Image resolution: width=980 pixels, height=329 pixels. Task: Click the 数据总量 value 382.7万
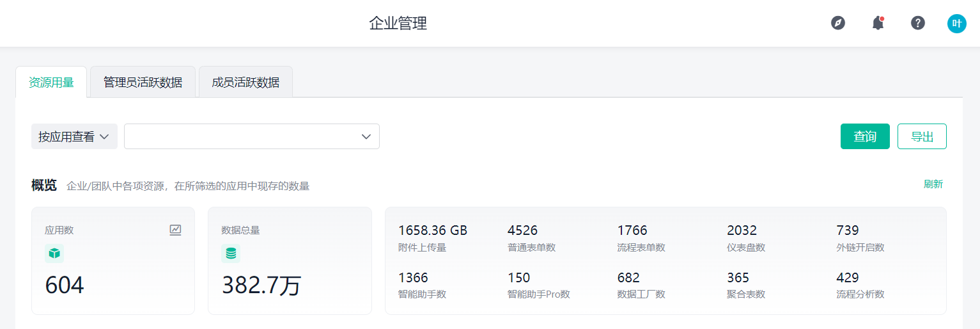(261, 285)
